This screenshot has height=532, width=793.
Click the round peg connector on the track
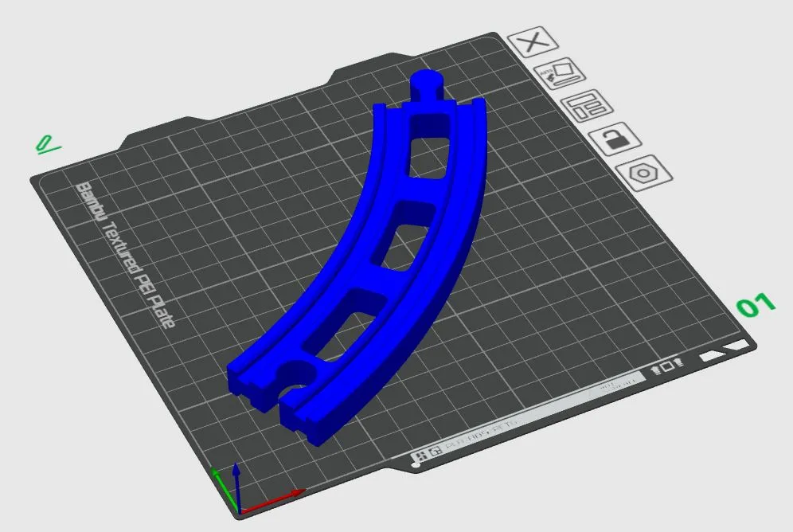click(428, 85)
